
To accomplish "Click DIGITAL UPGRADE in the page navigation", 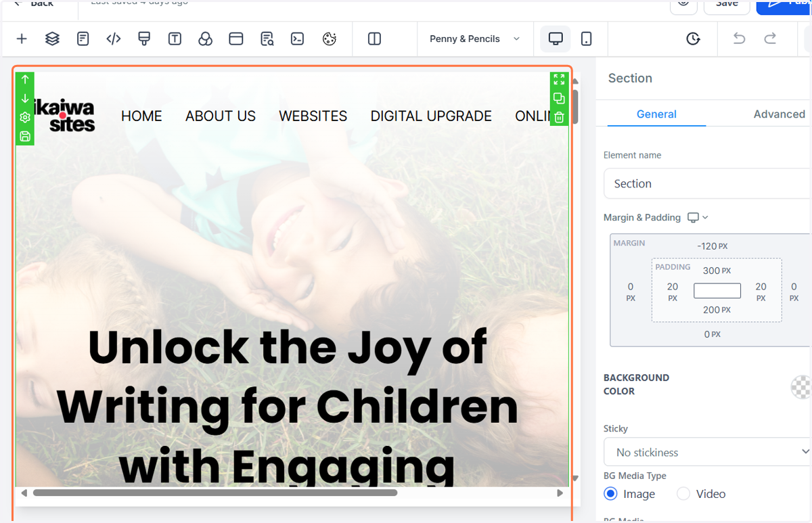I will [x=431, y=116].
